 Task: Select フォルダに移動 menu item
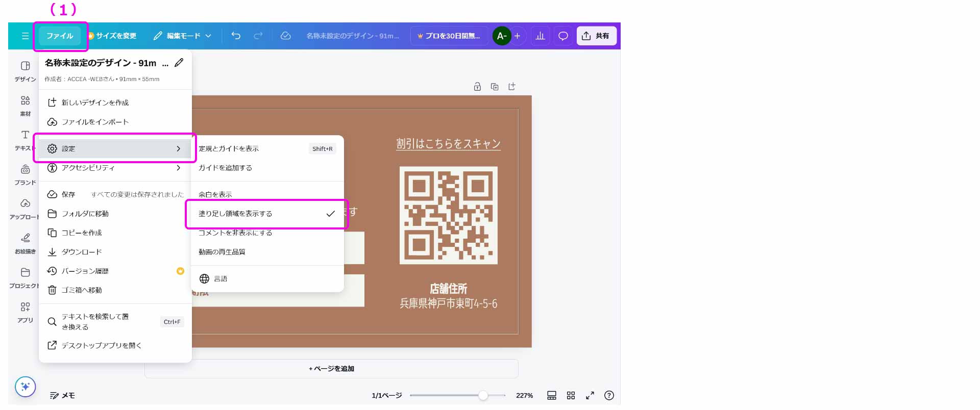tap(115, 214)
